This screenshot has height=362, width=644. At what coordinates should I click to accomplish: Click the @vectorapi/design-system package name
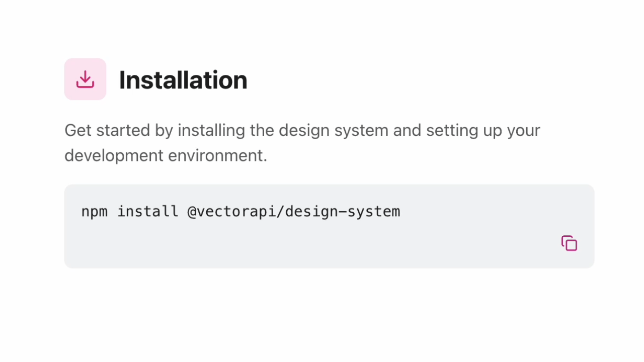(293, 211)
